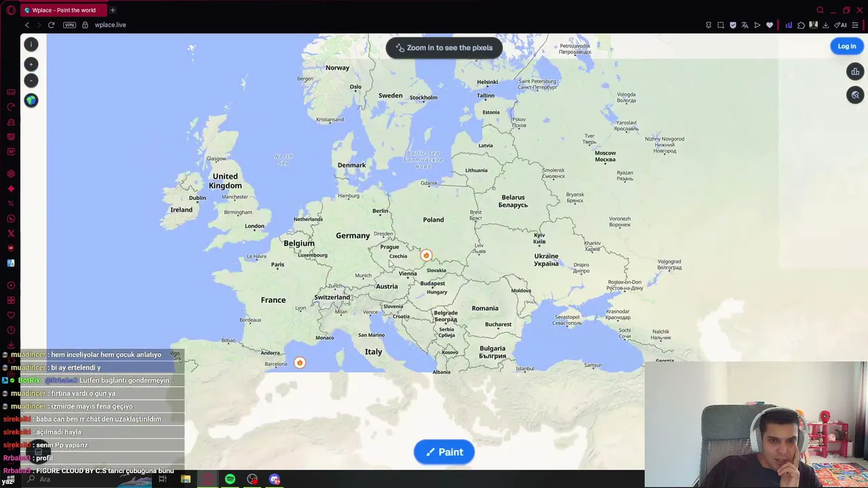The height and width of the screenshot is (488, 868).
Task: Open ChatGPT in the Opera sidebar
Action: click(x=11, y=174)
